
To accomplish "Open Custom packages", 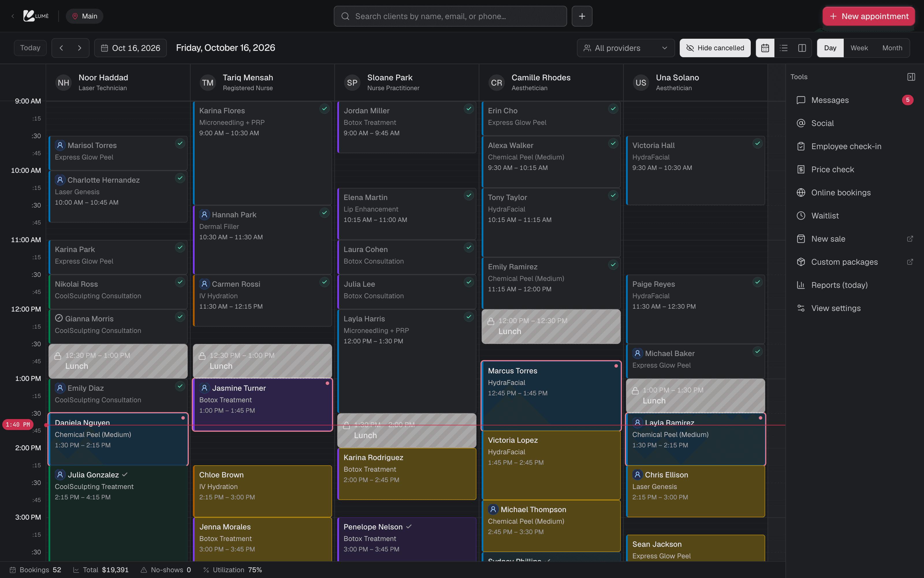I will coord(854,262).
